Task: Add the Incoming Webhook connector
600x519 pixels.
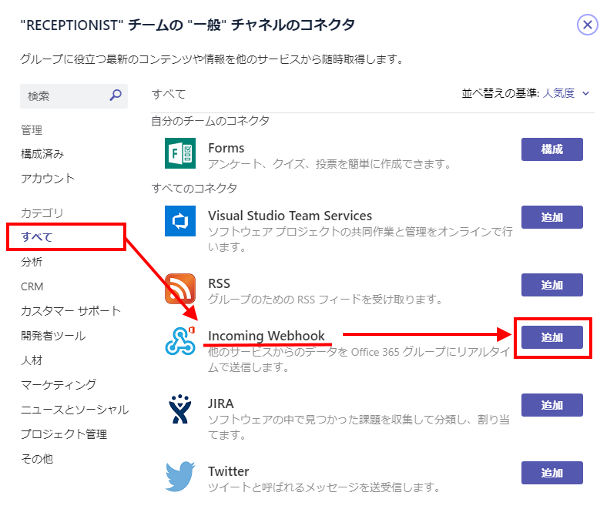Action: click(551, 337)
